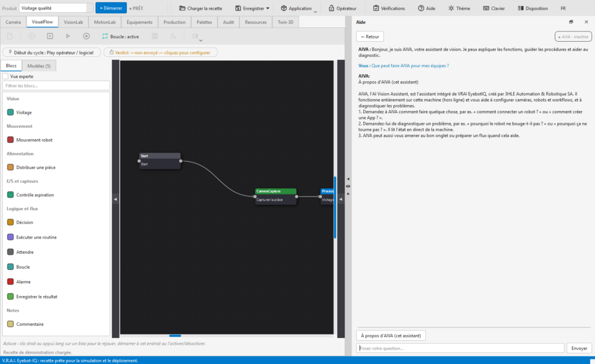Open the Production tab
Viewport: 595px width, 364px height.
[x=174, y=22]
